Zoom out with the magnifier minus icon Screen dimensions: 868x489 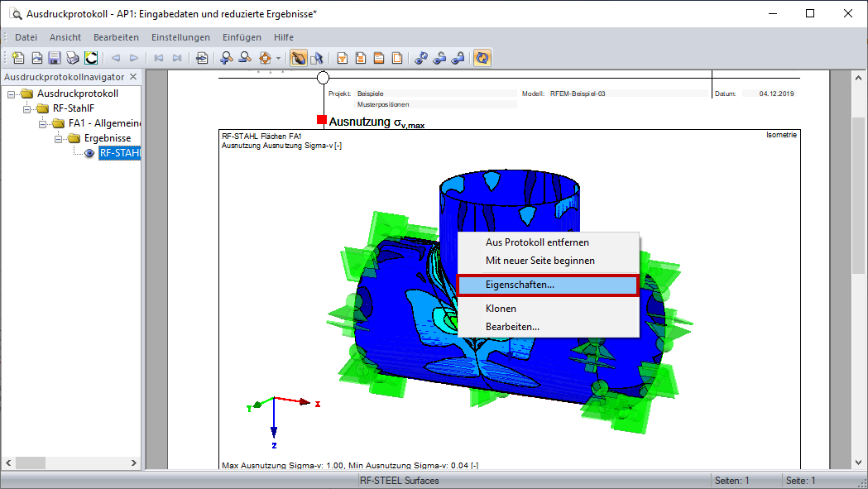[x=245, y=58]
